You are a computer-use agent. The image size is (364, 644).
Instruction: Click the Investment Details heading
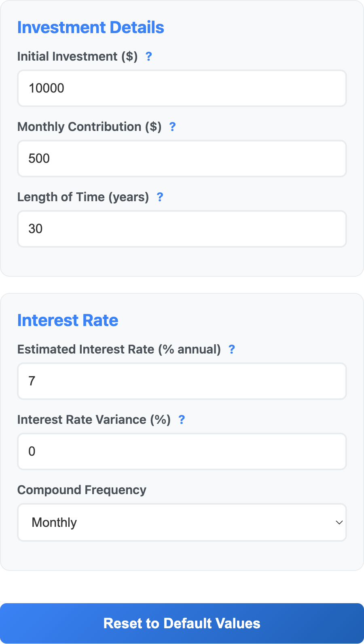coord(91,27)
